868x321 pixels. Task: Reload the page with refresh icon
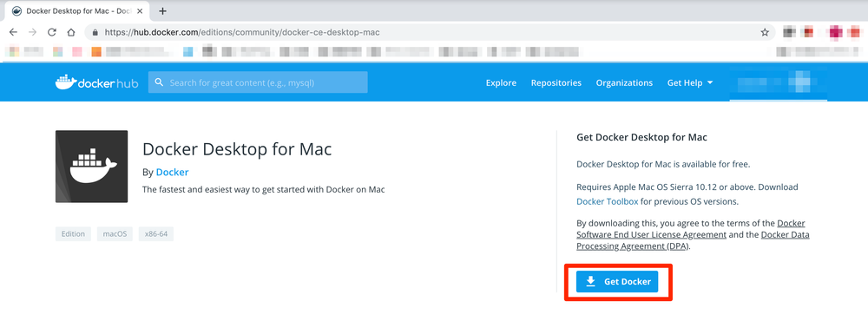[x=52, y=32]
